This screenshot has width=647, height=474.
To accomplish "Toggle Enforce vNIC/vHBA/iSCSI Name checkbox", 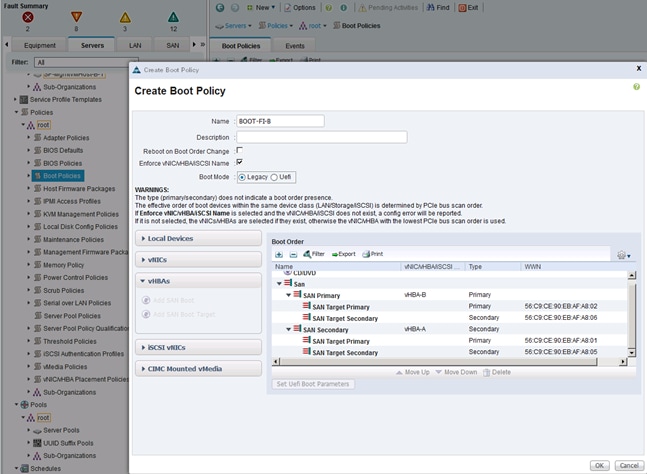I will (x=239, y=162).
